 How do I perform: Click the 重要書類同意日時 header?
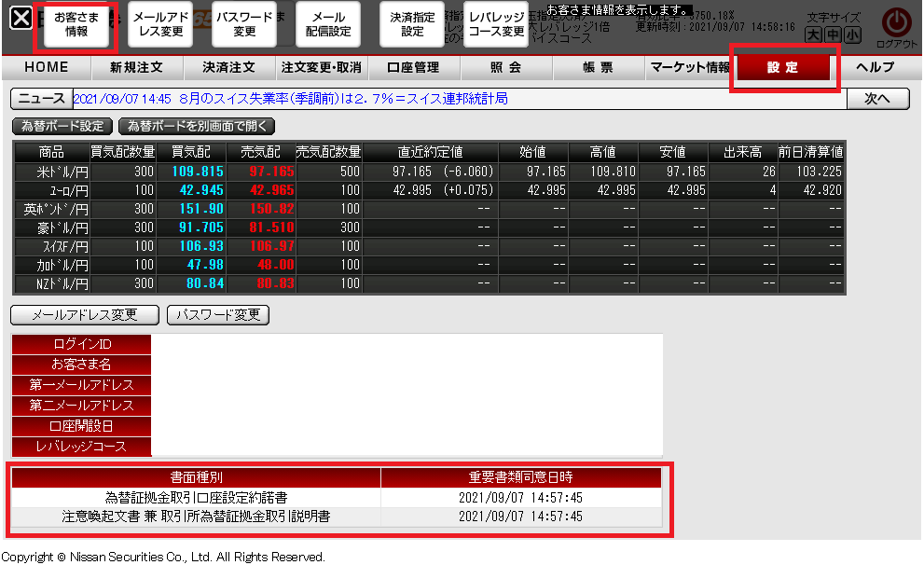coord(521,477)
